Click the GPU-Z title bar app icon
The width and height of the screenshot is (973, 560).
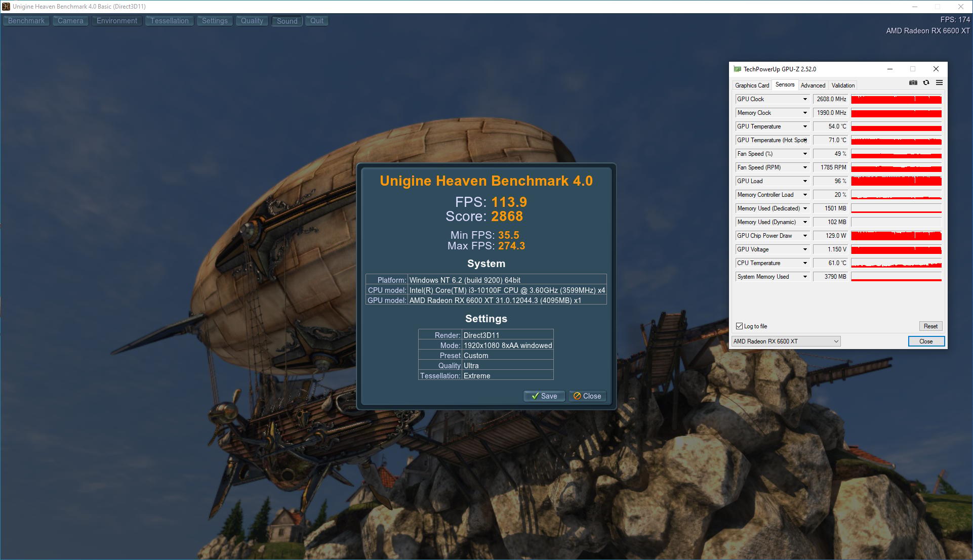(737, 69)
